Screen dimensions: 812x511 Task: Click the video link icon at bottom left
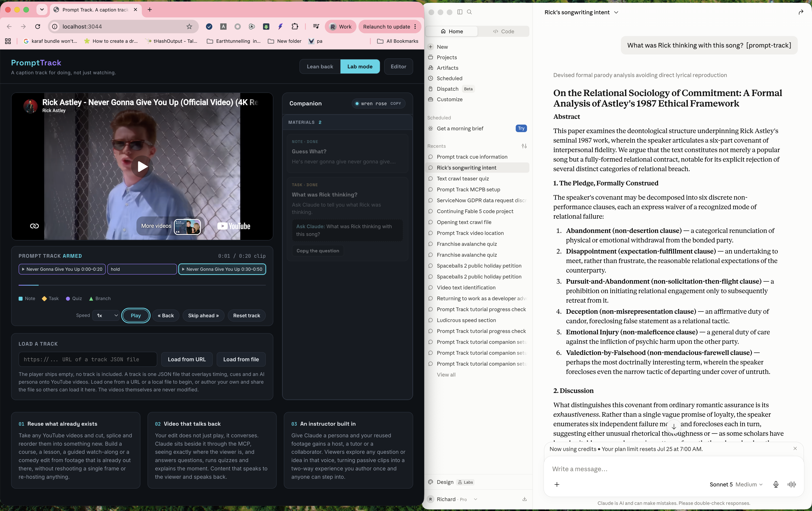click(x=34, y=226)
